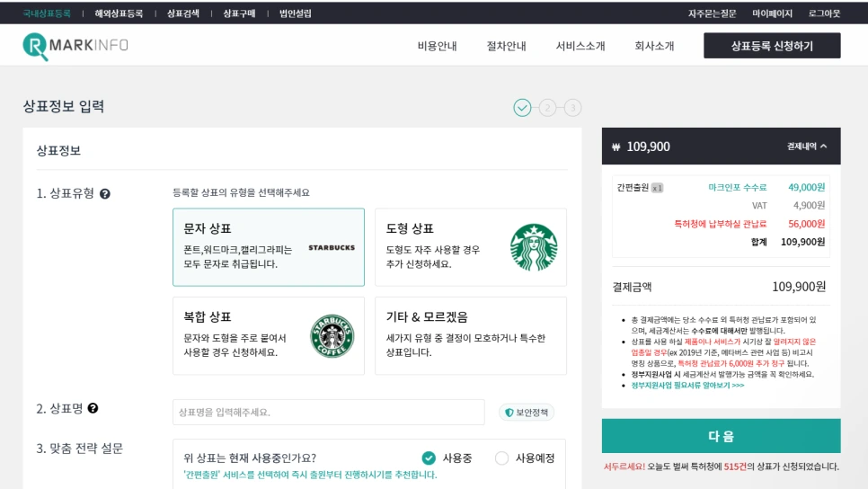The width and height of the screenshot is (868, 489).
Task: Open help icon next to 상표명
Action: 93,408
